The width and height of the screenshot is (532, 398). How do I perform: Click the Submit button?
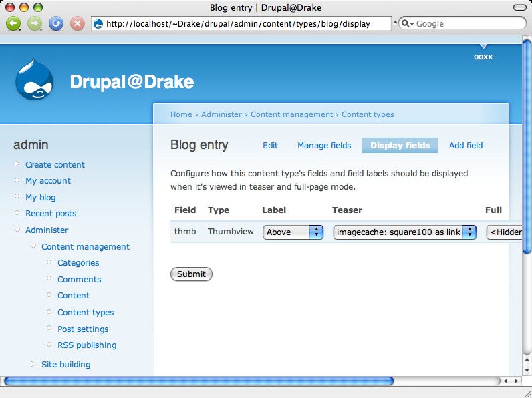click(191, 274)
